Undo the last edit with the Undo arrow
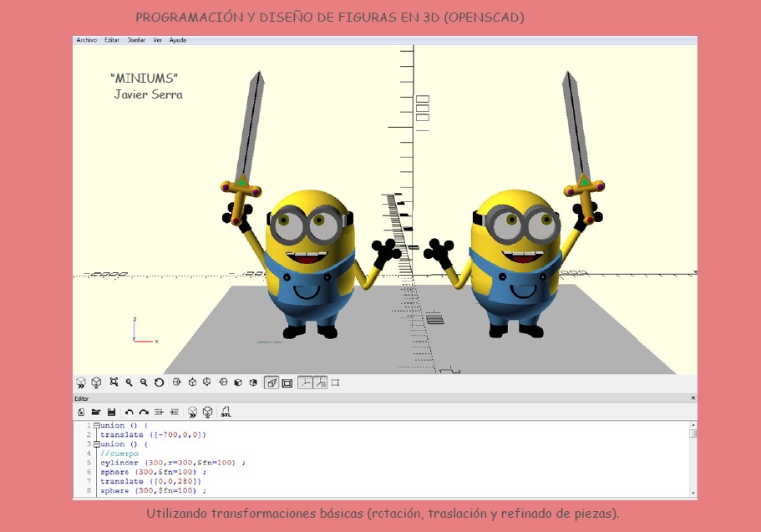 pyautogui.click(x=129, y=411)
